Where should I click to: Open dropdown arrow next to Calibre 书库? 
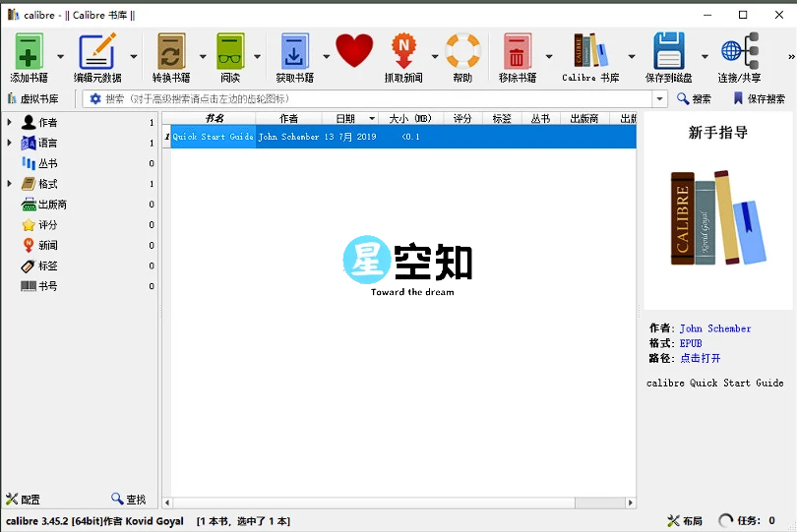[632, 56]
